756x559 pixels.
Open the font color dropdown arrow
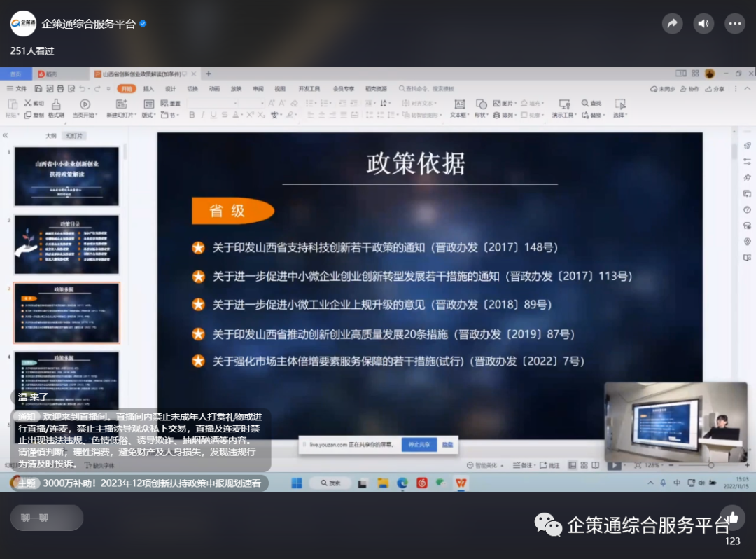pos(242,116)
